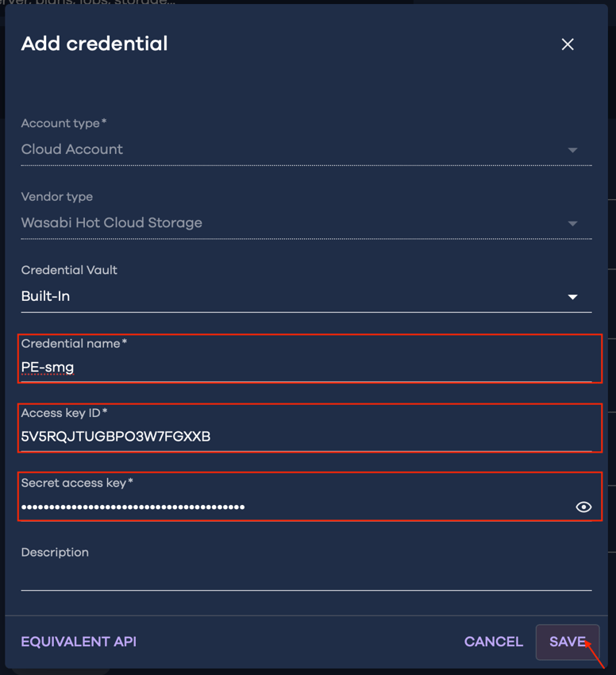This screenshot has height=675, width=616.
Task: Click the Add credential dialog title
Action: pyautogui.click(x=94, y=44)
